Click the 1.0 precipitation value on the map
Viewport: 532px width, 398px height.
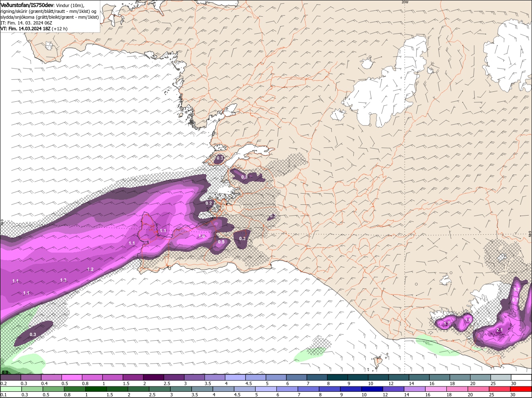tap(202, 236)
